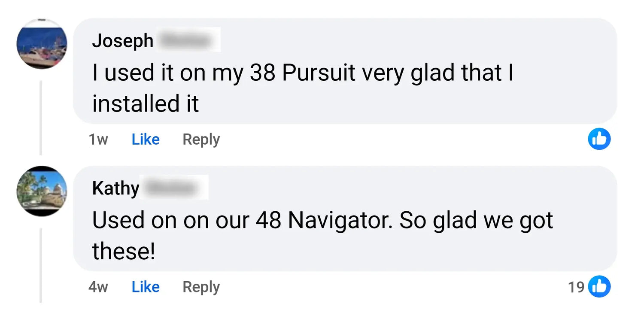Image resolution: width=644 pixels, height=322 pixels.
Task: Click the name Kathy
Action: [115, 188]
